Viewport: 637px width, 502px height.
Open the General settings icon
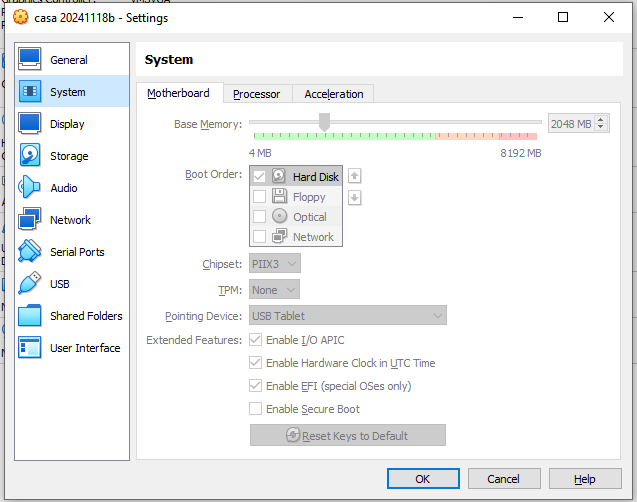(x=29, y=59)
